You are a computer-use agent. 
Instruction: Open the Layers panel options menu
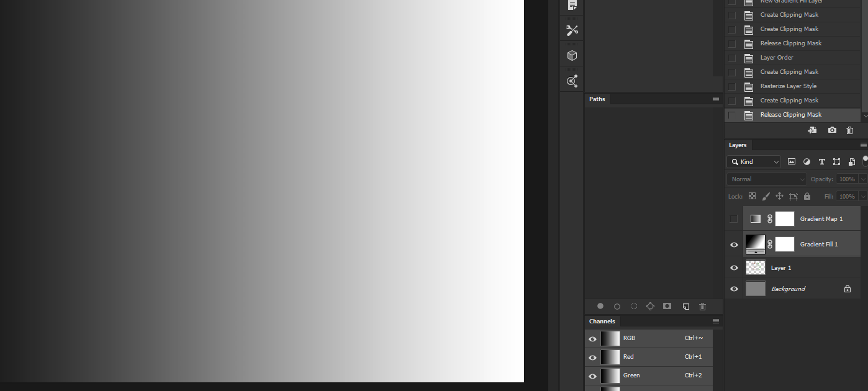[864, 145]
